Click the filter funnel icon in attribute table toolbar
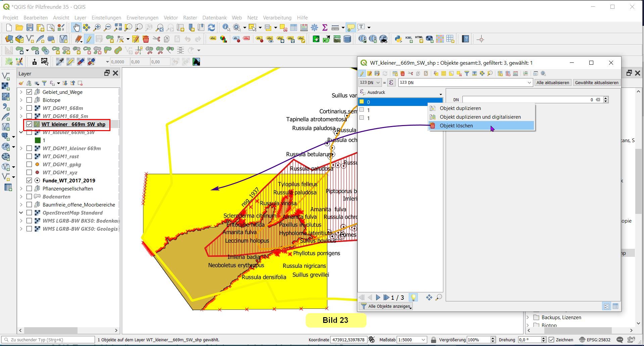 point(466,73)
